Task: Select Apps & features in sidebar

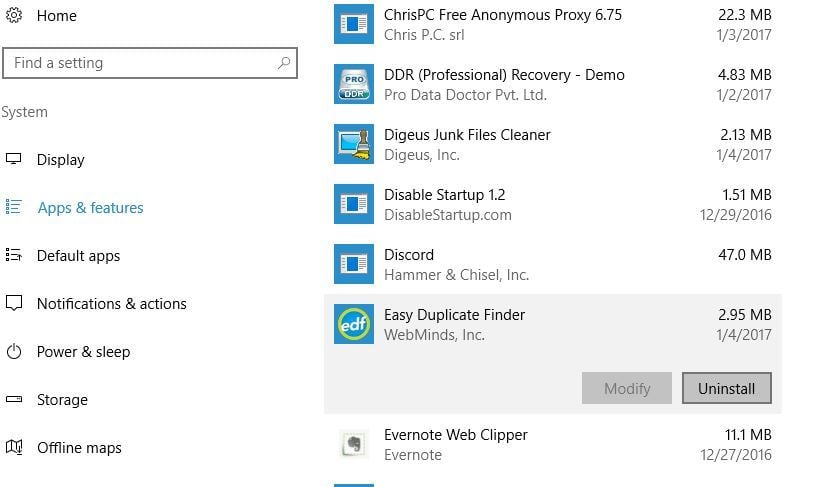Action: (90, 208)
